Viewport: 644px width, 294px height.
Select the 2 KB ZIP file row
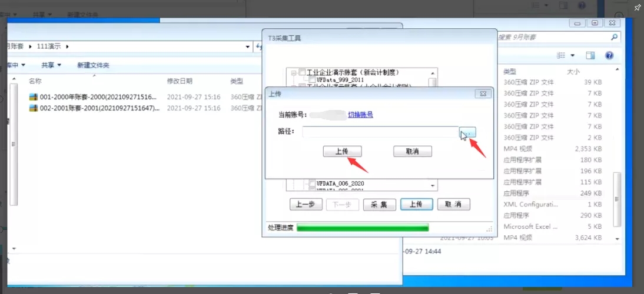click(x=552, y=138)
